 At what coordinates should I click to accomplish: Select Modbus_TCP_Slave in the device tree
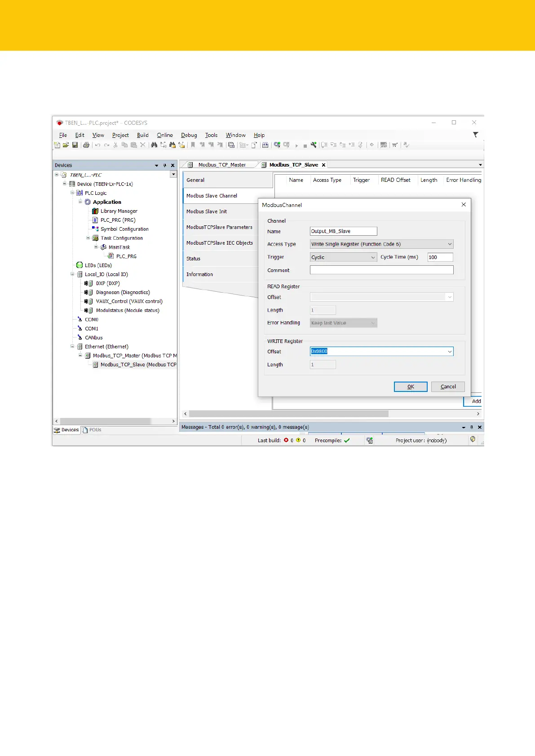[138, 365]
